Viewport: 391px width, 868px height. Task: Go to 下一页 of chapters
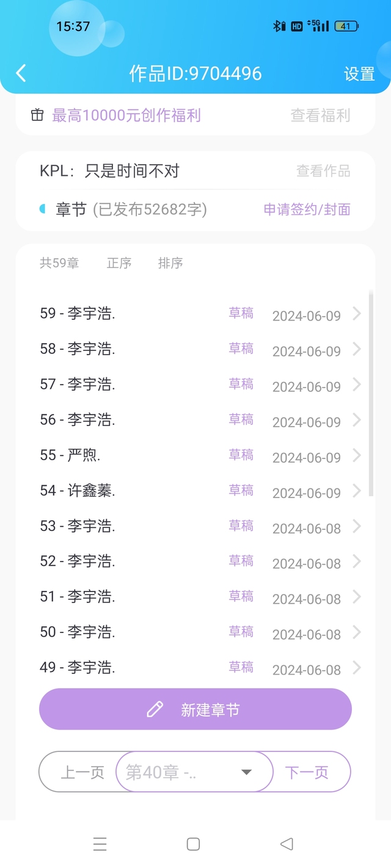pyautogui.click(x=307, y=772)
